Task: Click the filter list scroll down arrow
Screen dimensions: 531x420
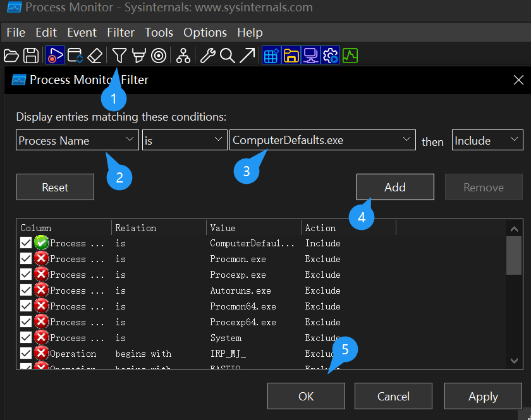Action: [x=514, y=361]
